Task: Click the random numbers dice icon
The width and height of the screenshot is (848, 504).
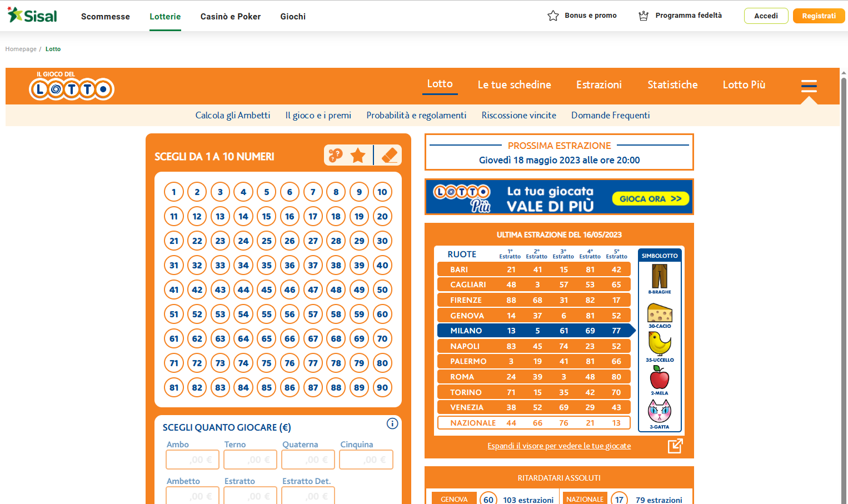Action: (336, 155)
